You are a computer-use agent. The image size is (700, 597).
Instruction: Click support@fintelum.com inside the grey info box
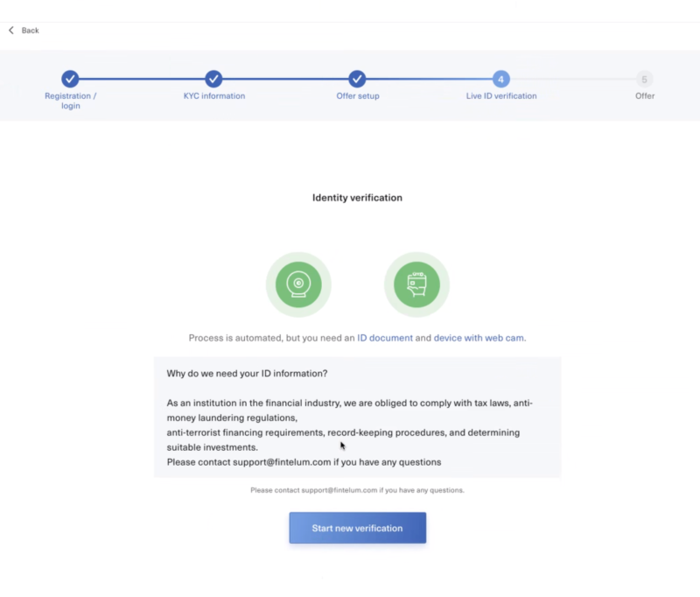[282, 462]
